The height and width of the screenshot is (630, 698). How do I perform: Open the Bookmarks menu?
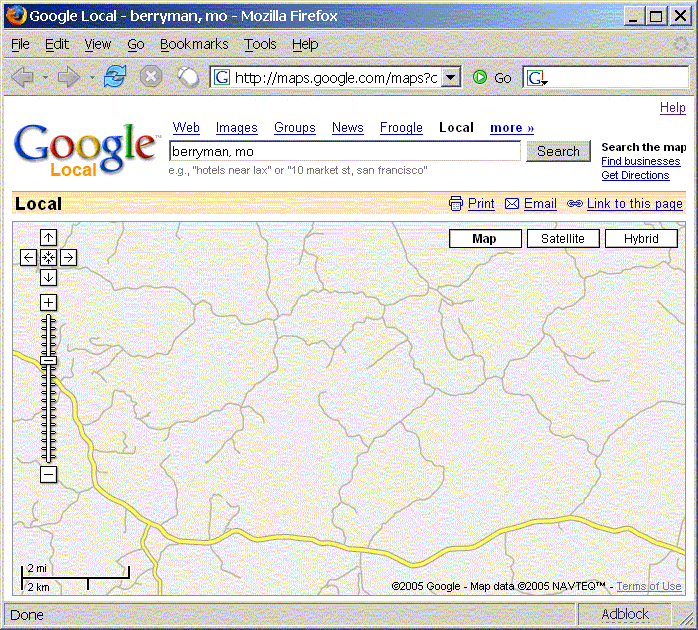tap(194, 44)
